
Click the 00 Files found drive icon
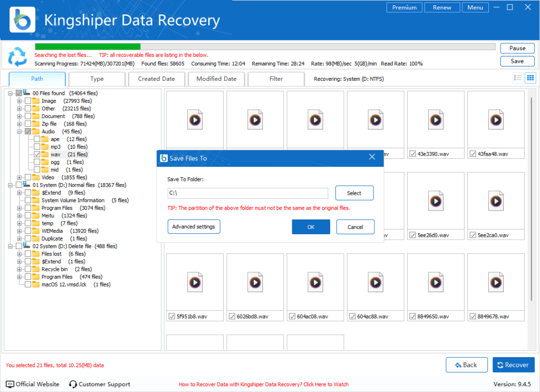click(x=27, y=93)
